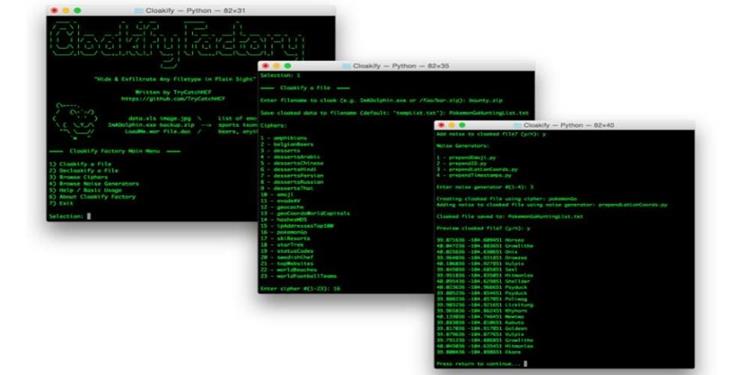Minimize the 82x40 Cloakify terminal window

451,125
